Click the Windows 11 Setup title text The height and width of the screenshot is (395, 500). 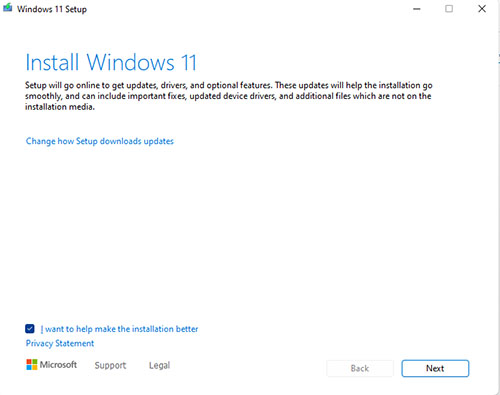coord(52,9)
